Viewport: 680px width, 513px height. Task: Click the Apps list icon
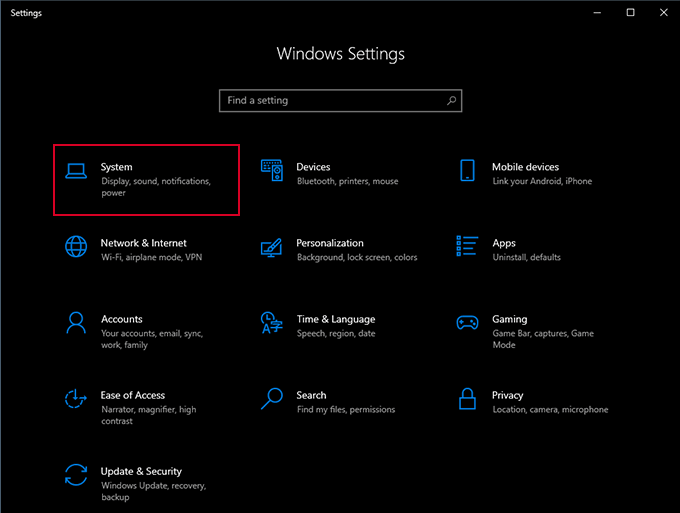tap(467, 246)
